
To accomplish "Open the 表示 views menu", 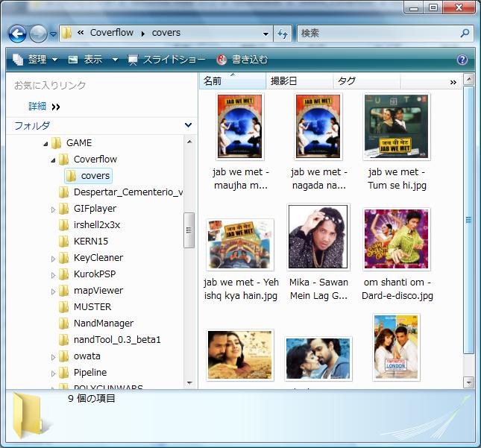I will 93,59.
